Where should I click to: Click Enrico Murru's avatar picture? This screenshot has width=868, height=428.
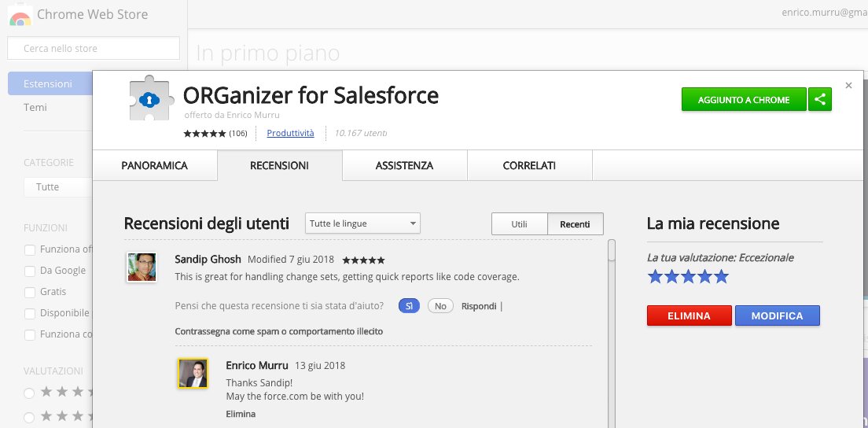point(193,373)
